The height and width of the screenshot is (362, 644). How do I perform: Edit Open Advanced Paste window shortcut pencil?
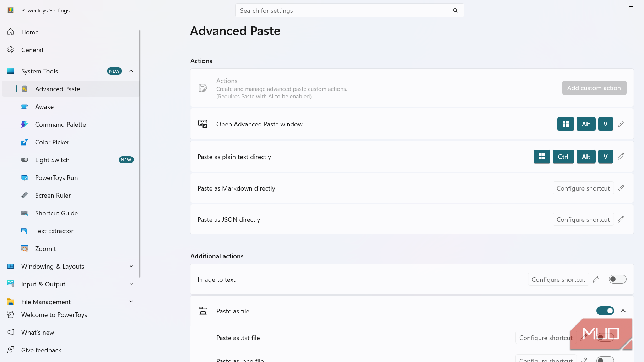621,124
